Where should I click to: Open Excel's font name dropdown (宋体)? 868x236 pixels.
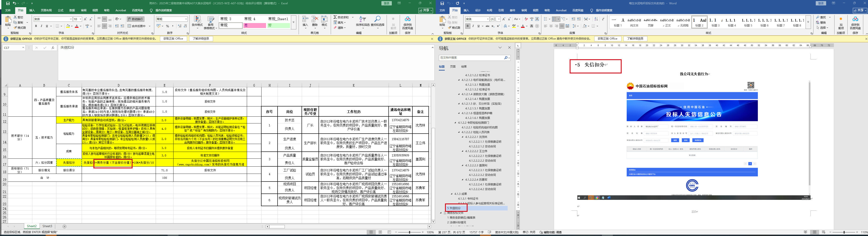71,19
